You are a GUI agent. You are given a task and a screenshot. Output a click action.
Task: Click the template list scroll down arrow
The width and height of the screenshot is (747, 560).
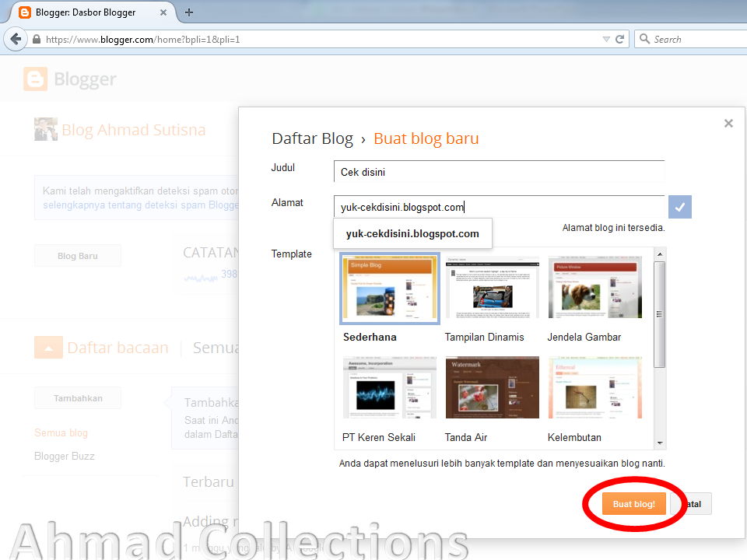660,443
